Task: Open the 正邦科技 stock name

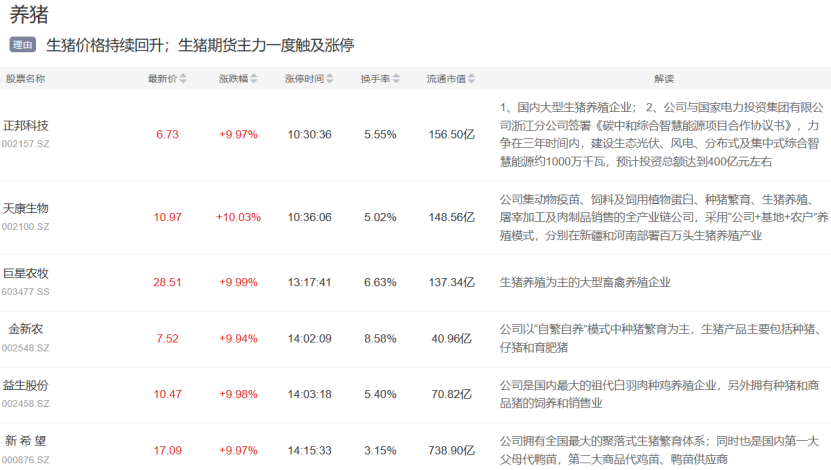Action: click(x=25, y=126)
